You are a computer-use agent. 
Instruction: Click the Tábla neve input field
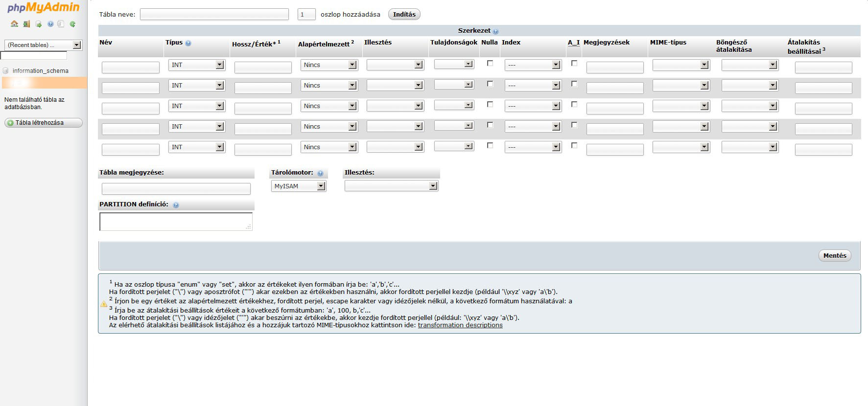coord(214,14)
